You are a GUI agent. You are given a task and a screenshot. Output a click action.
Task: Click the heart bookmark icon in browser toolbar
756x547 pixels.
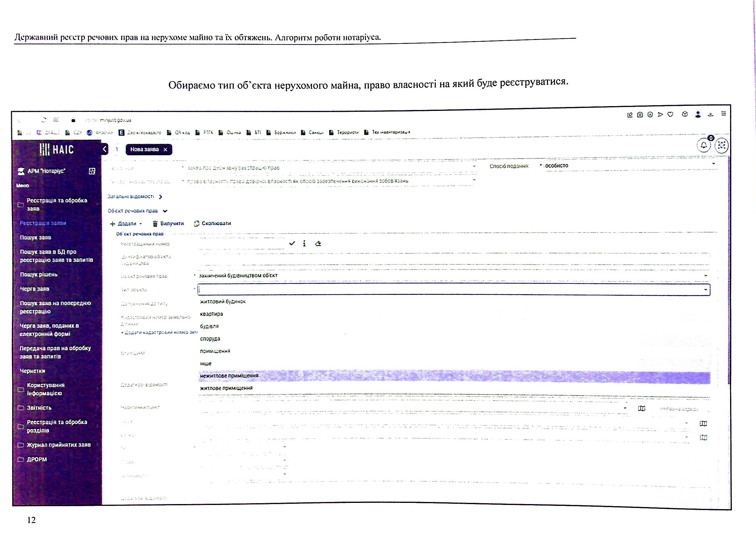(670, 114)
